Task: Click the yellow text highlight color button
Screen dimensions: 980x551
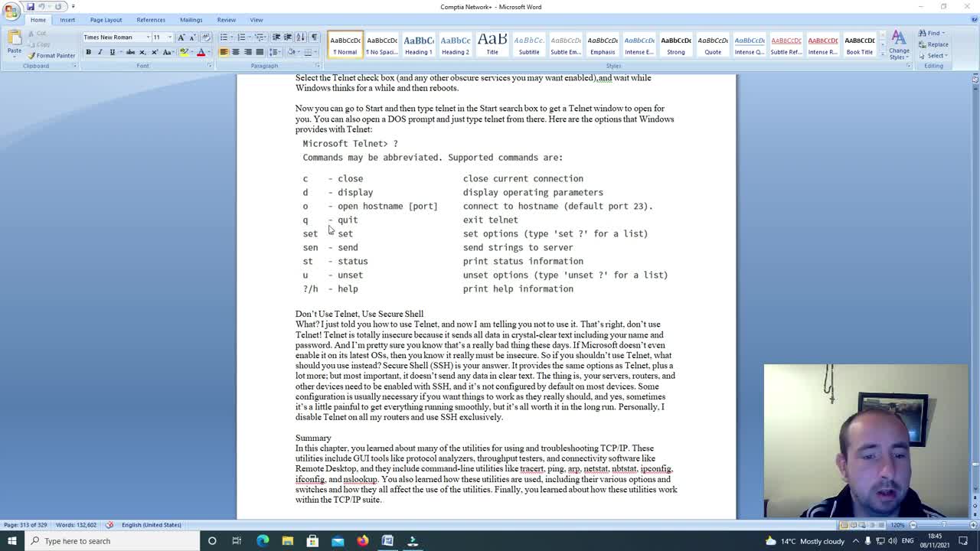Action: coord(184,52)
